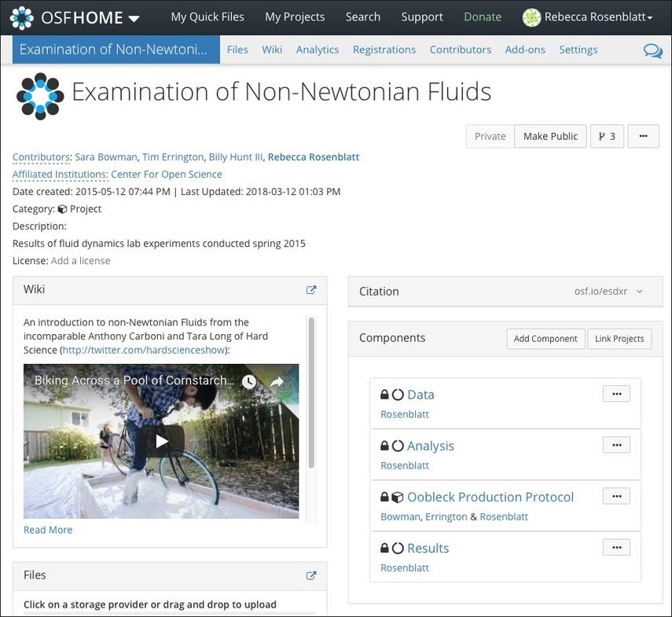Open the Registrations tab
Screen dimensions: 672x617
[384, 50]
